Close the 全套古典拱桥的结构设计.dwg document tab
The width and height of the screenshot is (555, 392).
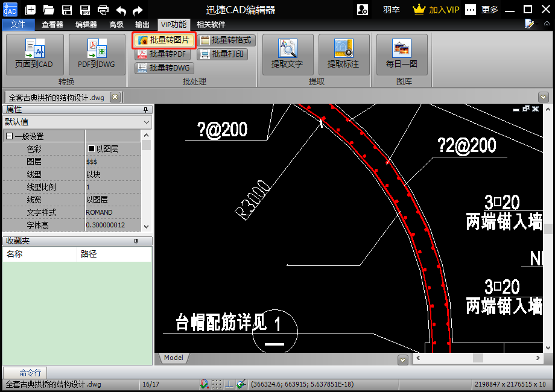pos(115,97)
